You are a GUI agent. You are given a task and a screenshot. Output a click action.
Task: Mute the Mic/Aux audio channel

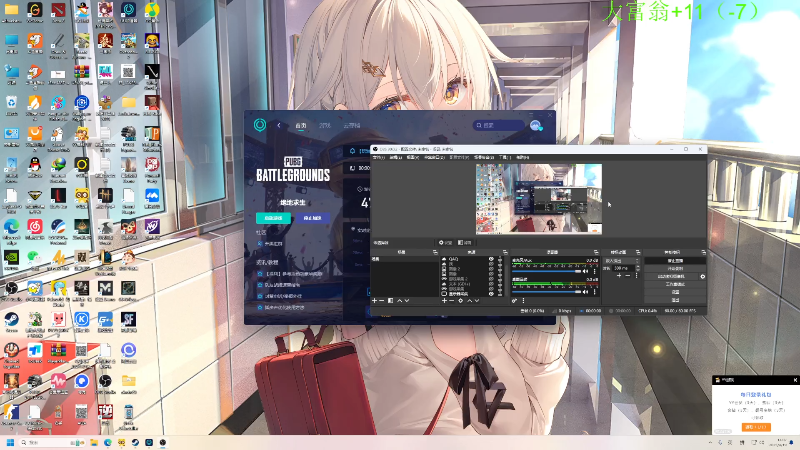585,271
